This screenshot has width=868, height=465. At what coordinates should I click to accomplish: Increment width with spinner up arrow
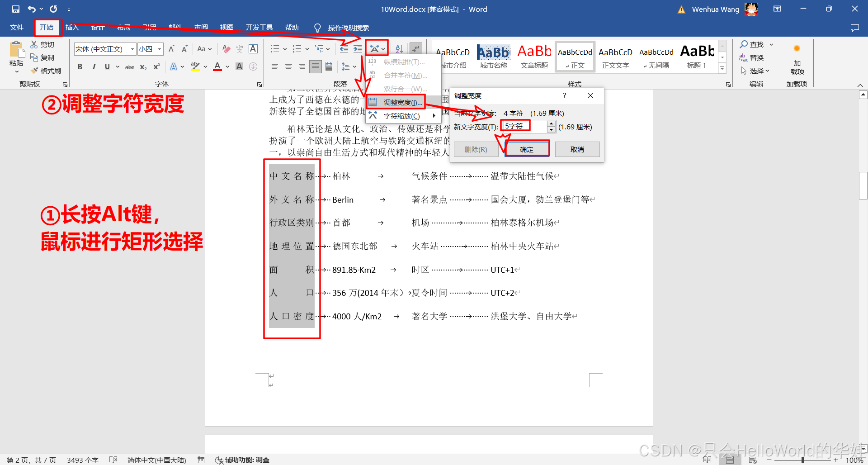coord(551,123)
